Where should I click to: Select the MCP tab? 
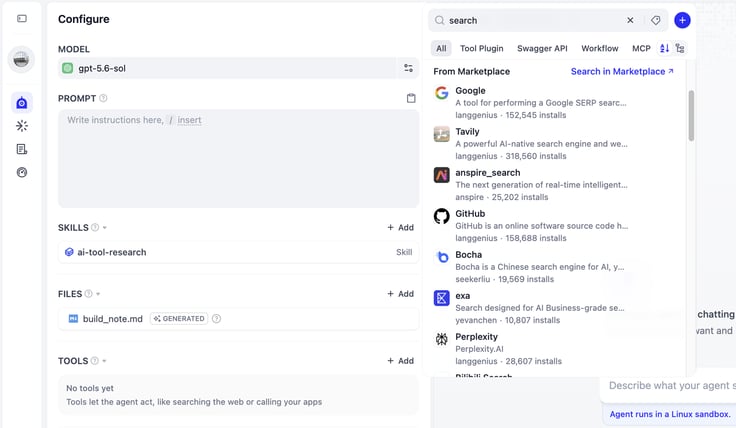641,48
